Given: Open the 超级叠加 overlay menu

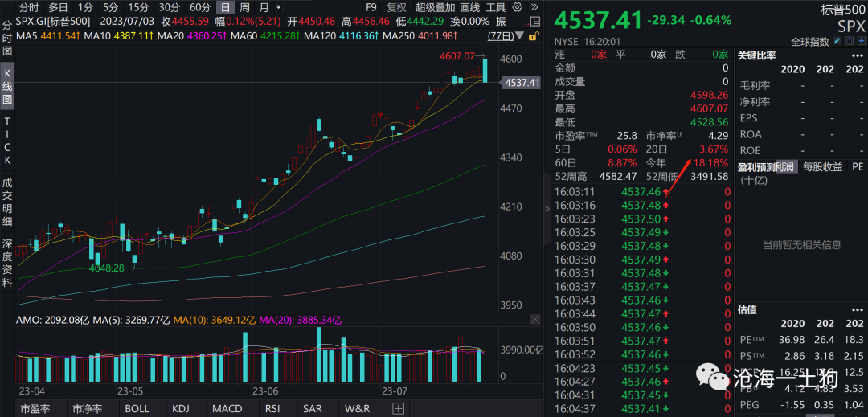Looking at the screenshot, I should pos(435,8).
